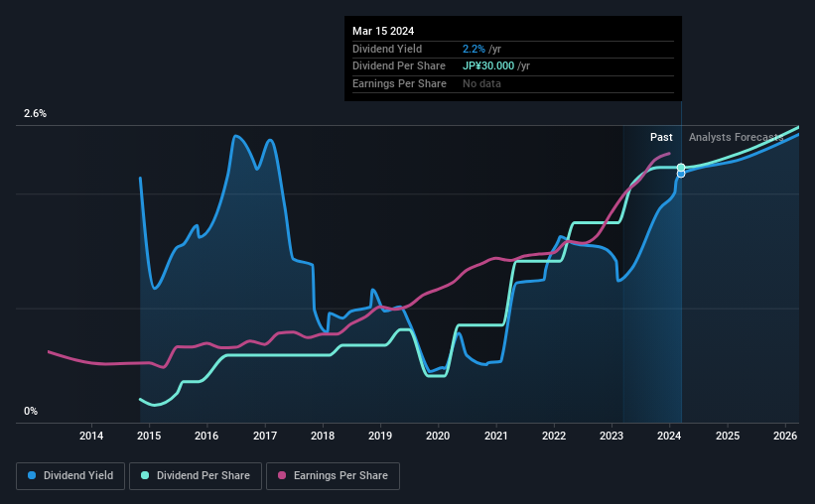Click the 2018 x-axis label
Viewport: 815px width, 504px height.
coord(323,436)
